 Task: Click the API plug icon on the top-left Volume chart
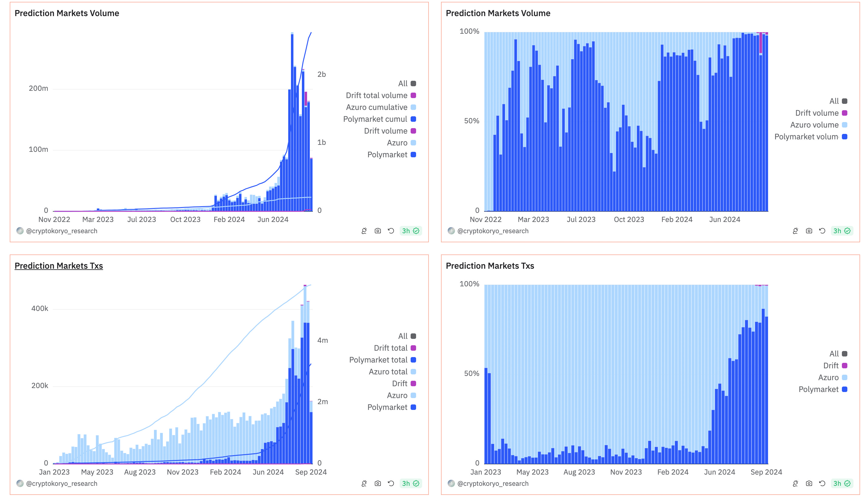(364, 231)
